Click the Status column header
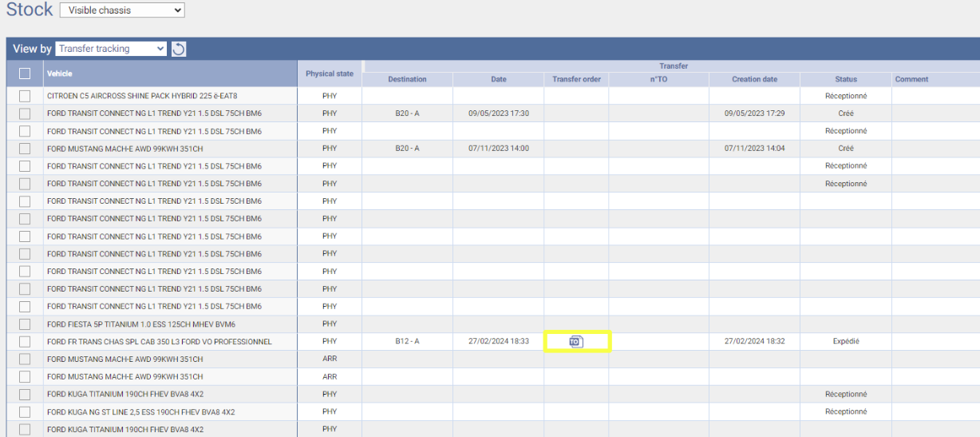This screenshot has width=980, height=437. 846,79
